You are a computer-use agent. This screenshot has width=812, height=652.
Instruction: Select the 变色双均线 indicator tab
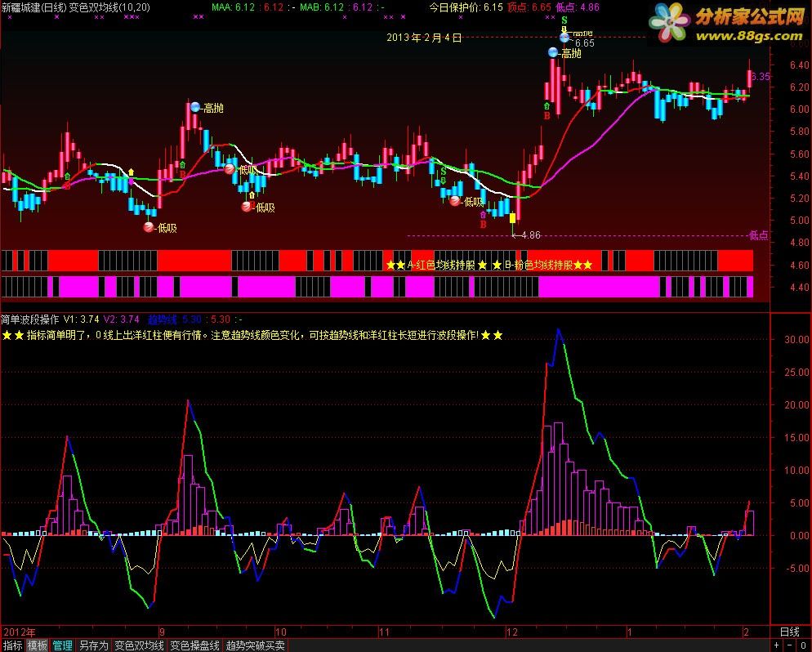(139, 645)
